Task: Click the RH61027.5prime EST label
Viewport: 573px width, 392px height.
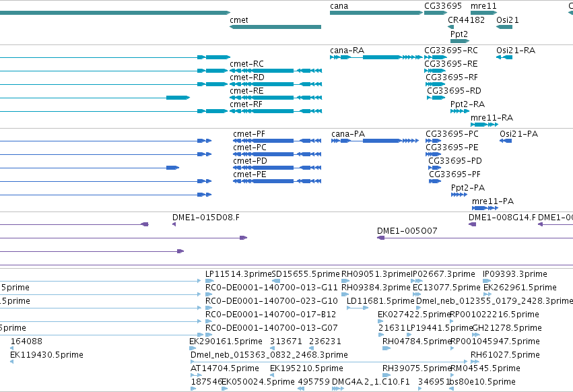Action: click(505, 355)
